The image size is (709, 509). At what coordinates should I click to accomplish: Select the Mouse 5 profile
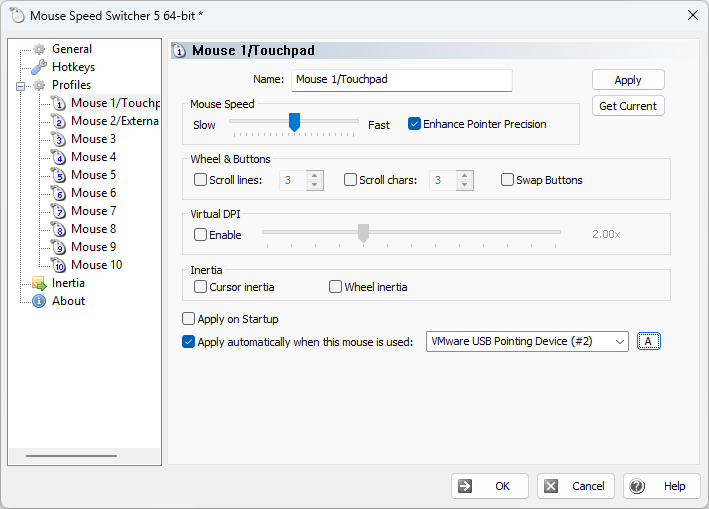(94, 175)
